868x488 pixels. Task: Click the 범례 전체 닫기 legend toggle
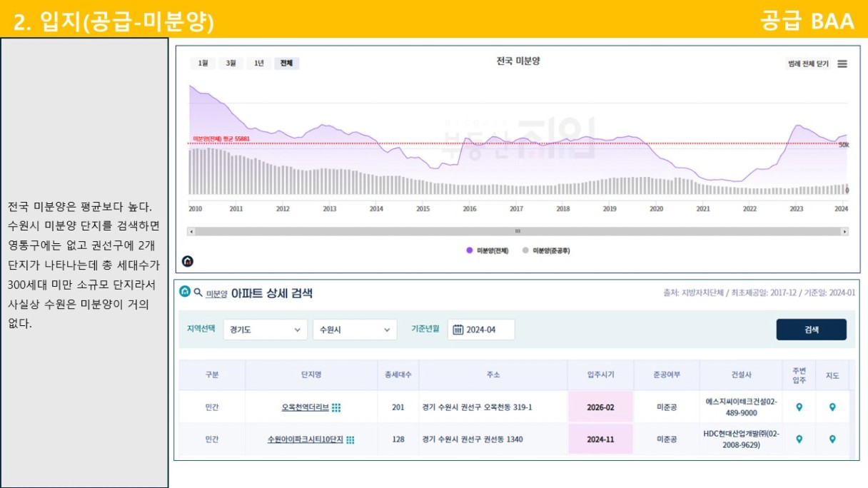click(808, 63)
